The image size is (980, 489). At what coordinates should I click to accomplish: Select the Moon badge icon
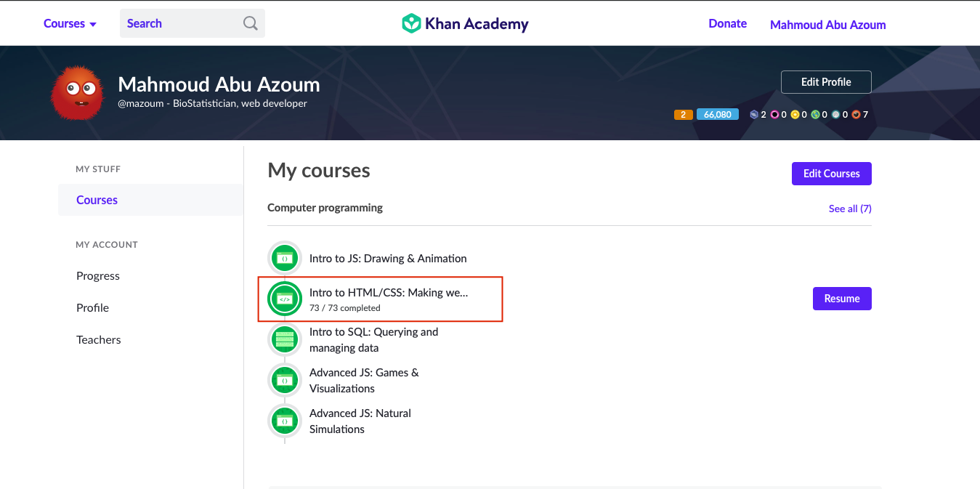click(835, 114)
